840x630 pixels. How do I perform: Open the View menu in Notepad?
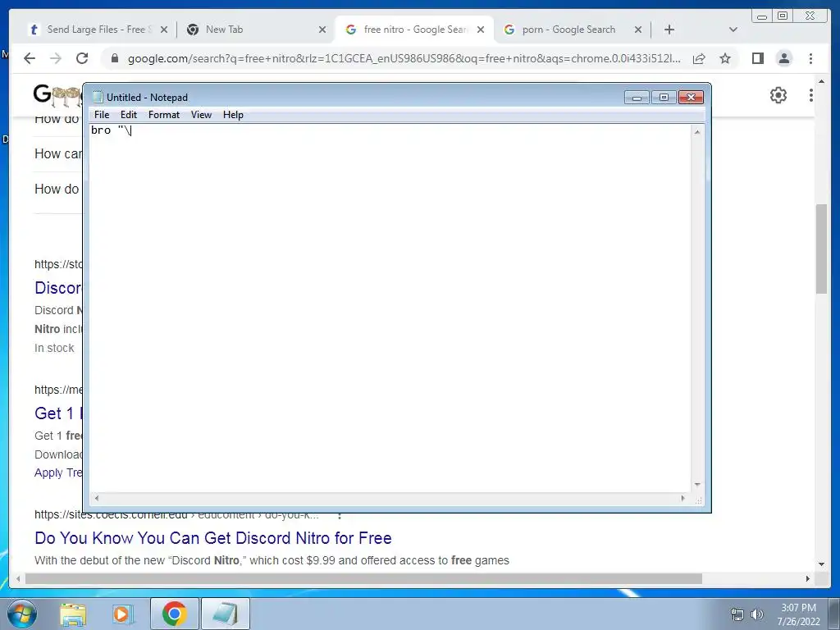coord(202,115)
